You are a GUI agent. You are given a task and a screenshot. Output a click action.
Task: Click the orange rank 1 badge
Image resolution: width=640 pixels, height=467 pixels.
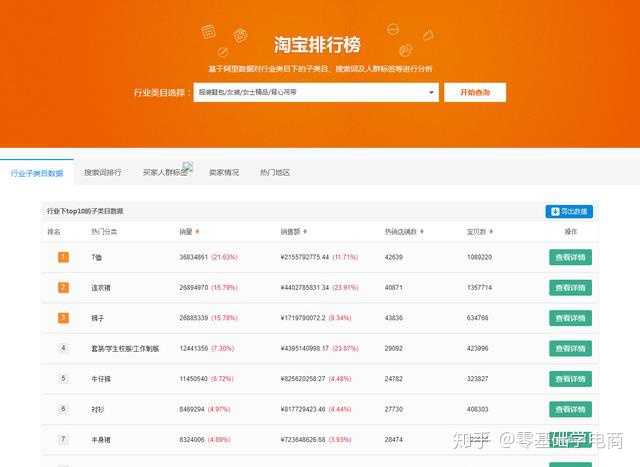click(63, 257)
